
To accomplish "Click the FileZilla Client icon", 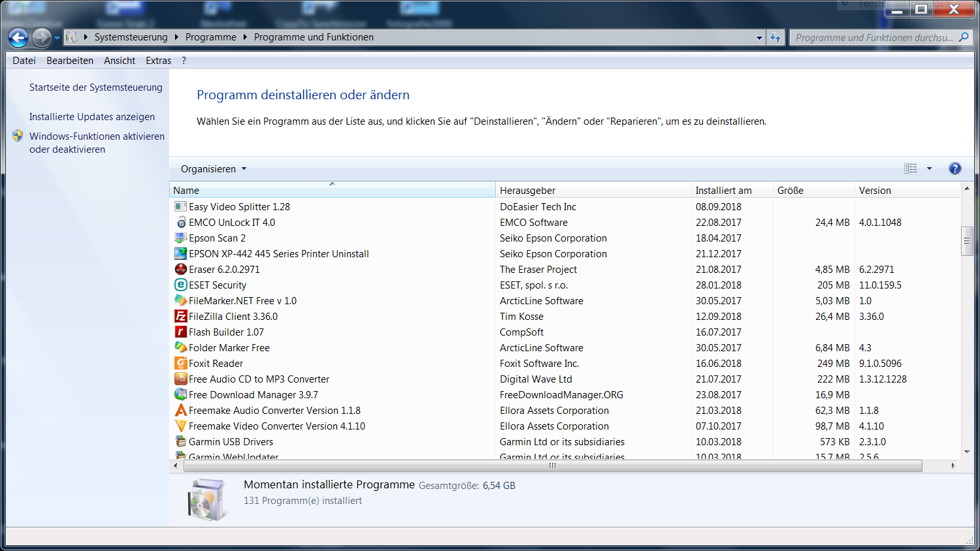I will tap(181, 316).
